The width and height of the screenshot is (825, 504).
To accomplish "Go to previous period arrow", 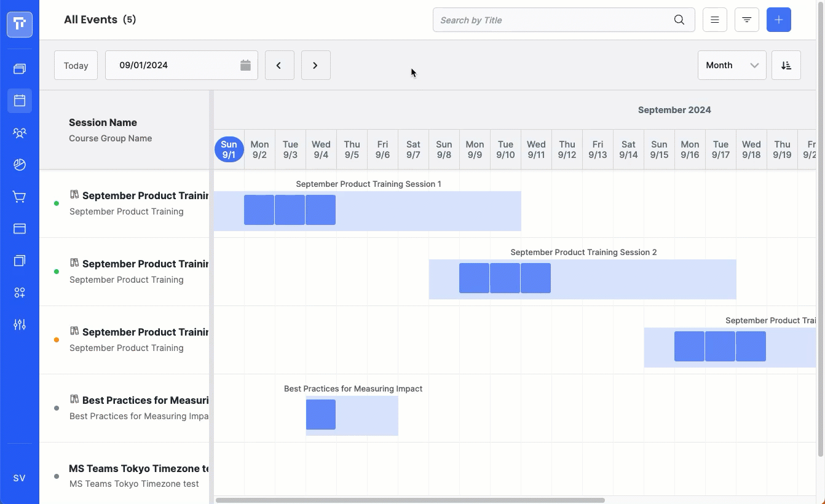I will click(279, 65).
